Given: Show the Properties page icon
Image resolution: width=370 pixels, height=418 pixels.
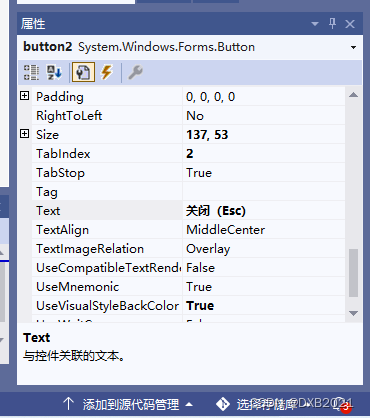Looking at the screenshot, I should (83, 72).
